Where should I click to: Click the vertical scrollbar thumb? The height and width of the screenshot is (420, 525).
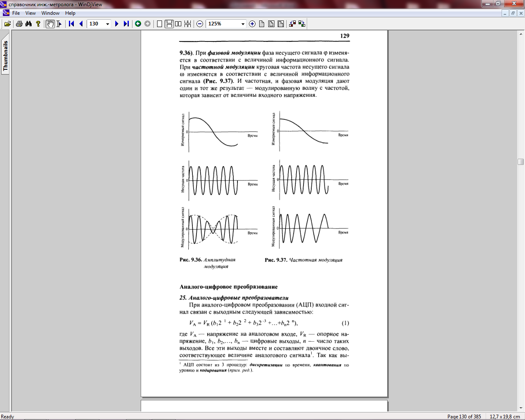pyautogui.click(x=521, y=162)
